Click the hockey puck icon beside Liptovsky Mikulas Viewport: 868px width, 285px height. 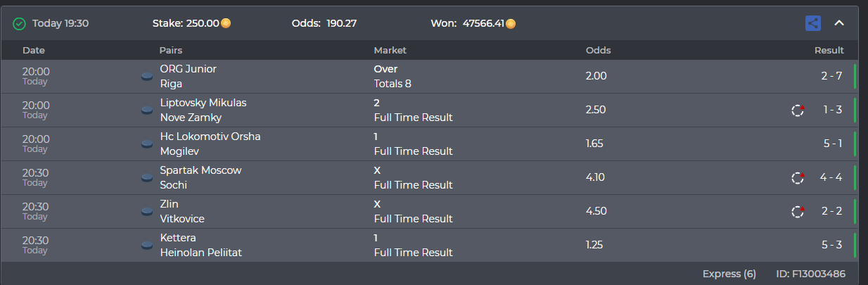point(147,110)
